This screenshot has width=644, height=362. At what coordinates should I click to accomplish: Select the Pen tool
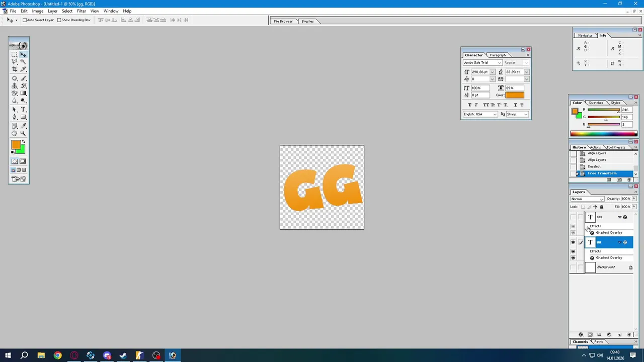click(14, 117)
